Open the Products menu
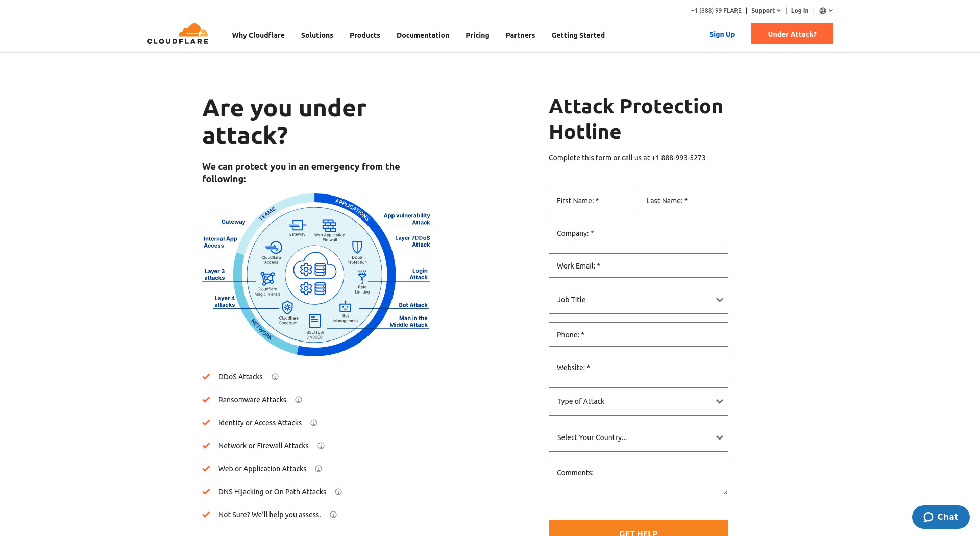Image resolution: width=980 pixels, height=536 pixels. click(365, 35)
